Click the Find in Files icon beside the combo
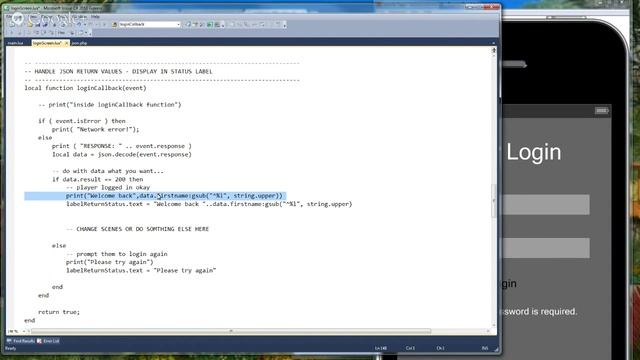640x360 pixels. pyautogui.click(x=114, y=24)
